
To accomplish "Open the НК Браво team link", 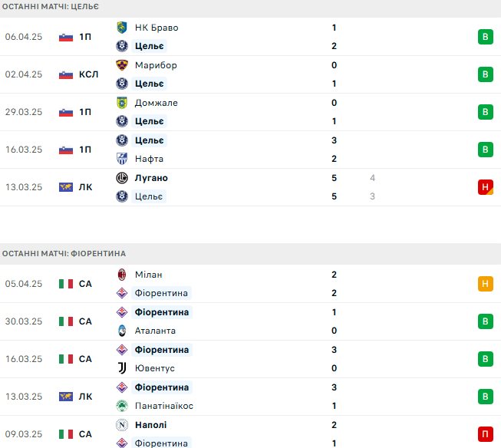I will point(157,28).
